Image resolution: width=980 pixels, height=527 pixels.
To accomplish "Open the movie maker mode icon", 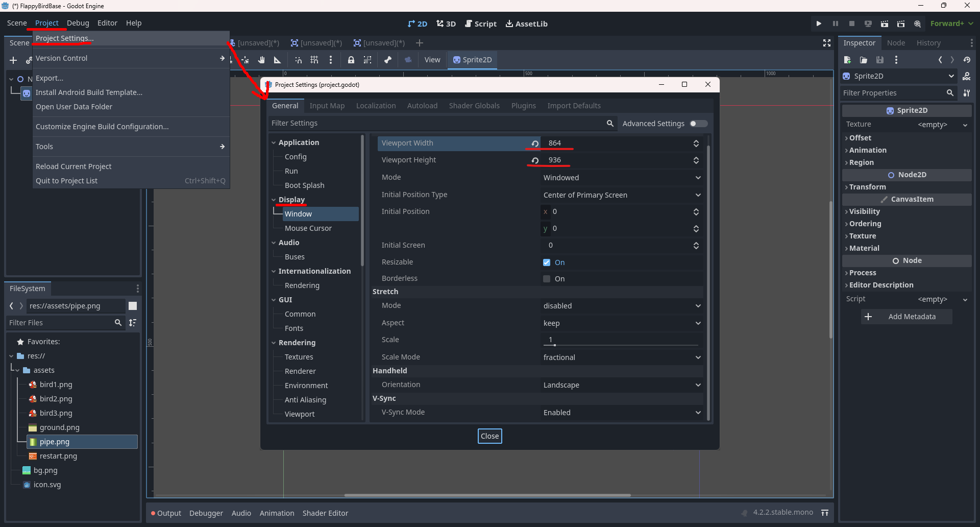I will coord(918,23).
